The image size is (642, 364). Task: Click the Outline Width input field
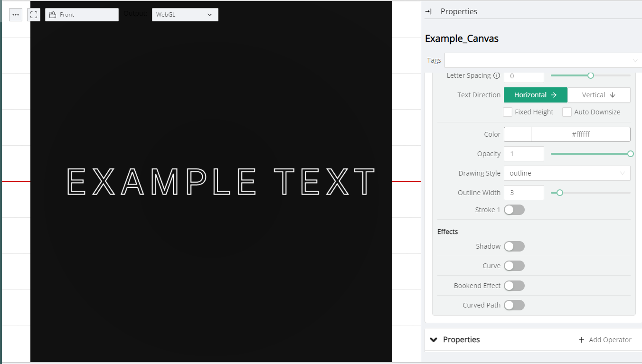(x=523, y=193)
